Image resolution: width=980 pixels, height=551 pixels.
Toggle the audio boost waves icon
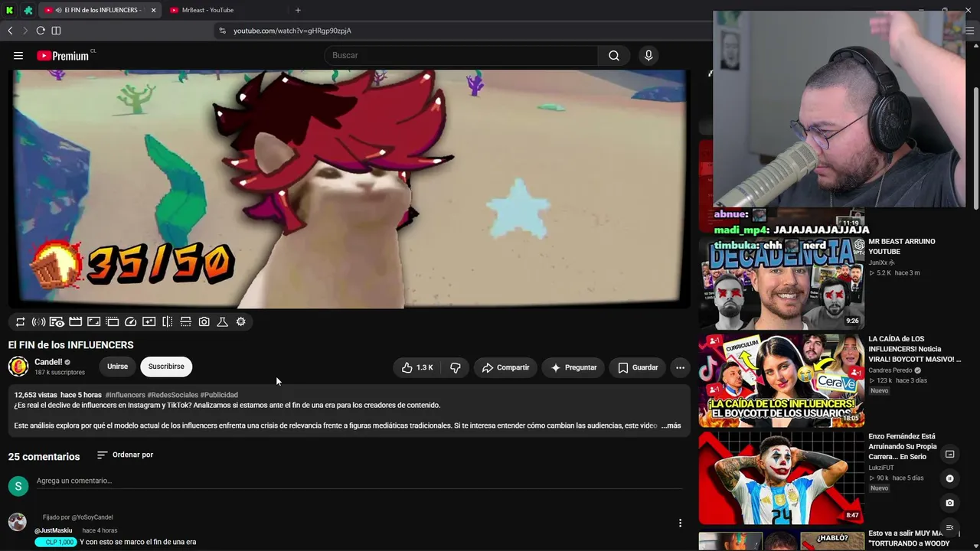point(38,322)
